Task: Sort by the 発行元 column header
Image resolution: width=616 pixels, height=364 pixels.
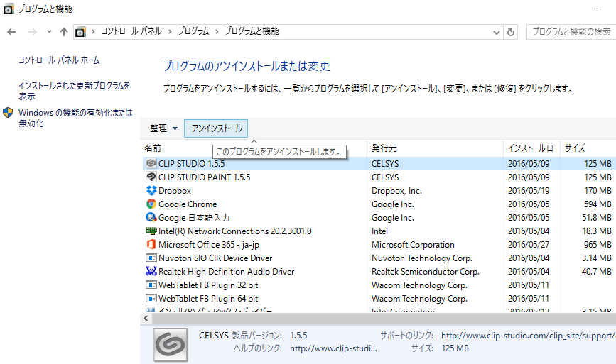Action: [384, 148]
